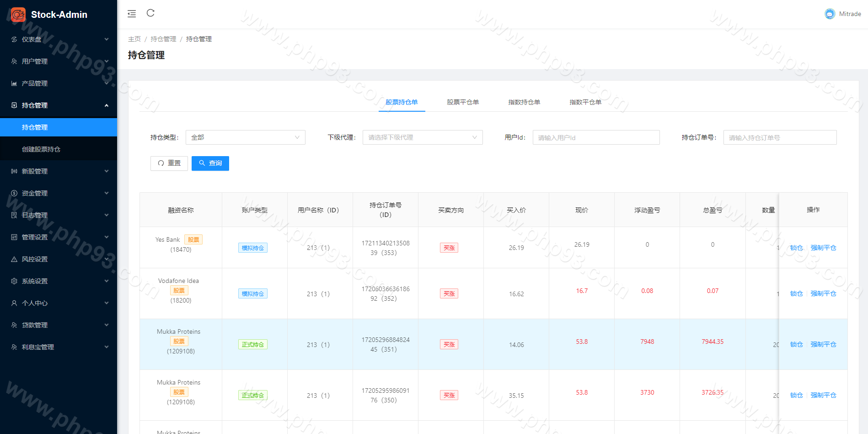Click 强制平仓 for the Yes Bank row
This screenshot has height=434, width=868.
[823, 248]
